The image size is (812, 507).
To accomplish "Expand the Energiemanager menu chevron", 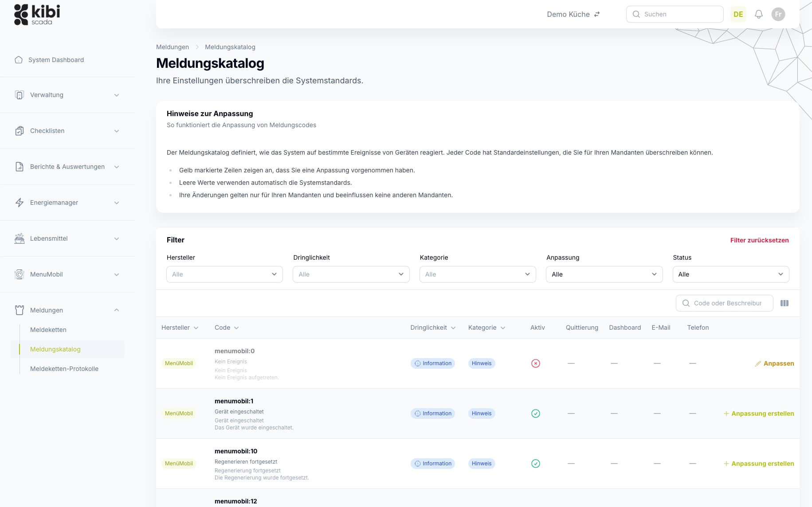I will point(117,203).
